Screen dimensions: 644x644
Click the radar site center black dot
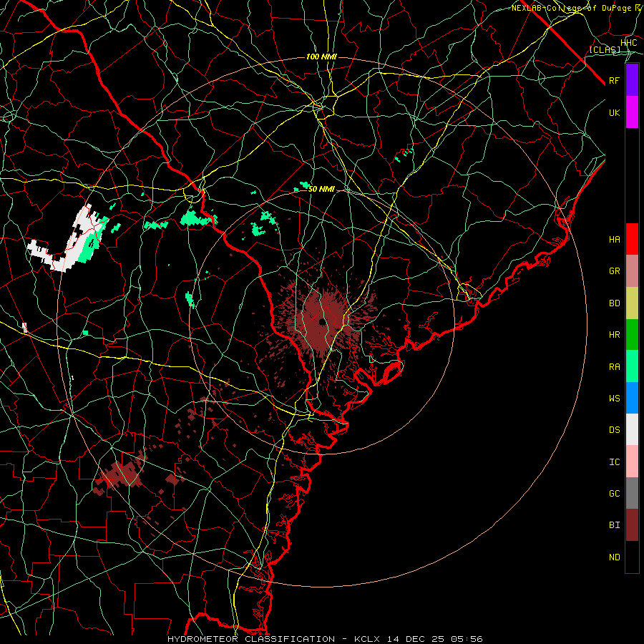point(321,321)
